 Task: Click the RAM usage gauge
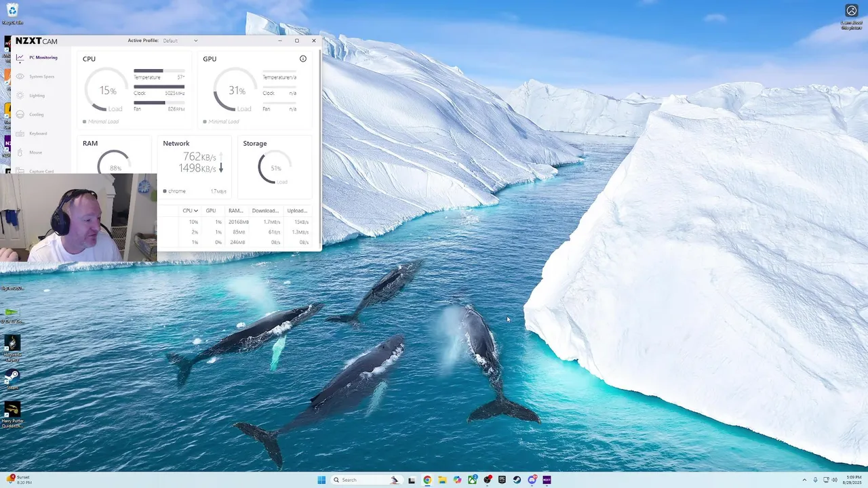114,162
